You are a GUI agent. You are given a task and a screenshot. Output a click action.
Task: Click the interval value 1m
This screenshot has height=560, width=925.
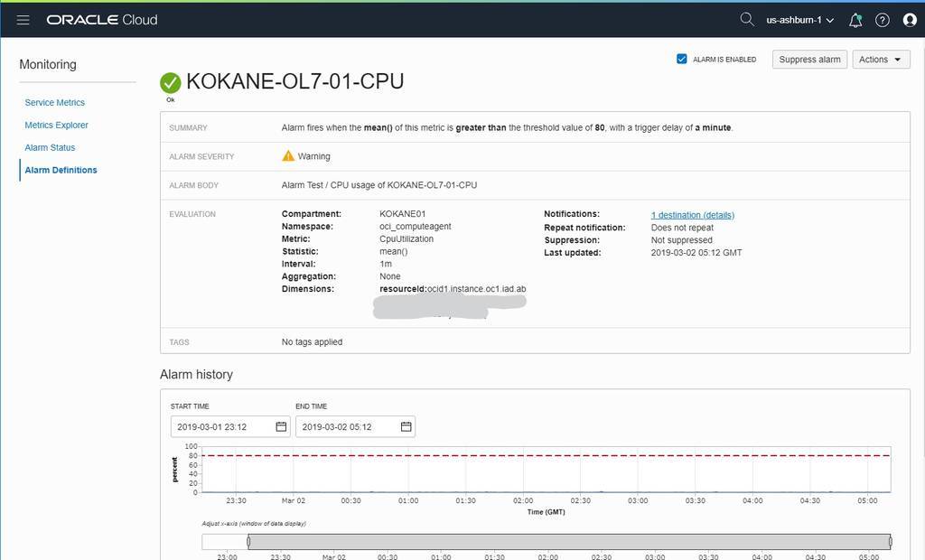[386, 264]
